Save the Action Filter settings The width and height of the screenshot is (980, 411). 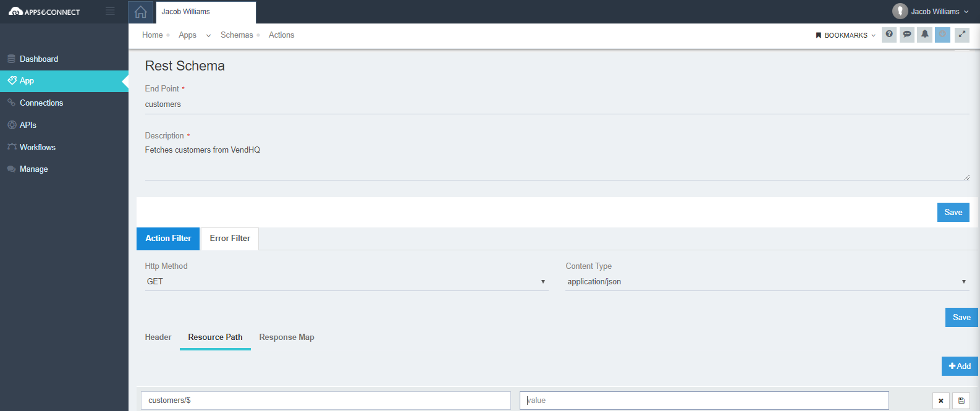(961, 317)
